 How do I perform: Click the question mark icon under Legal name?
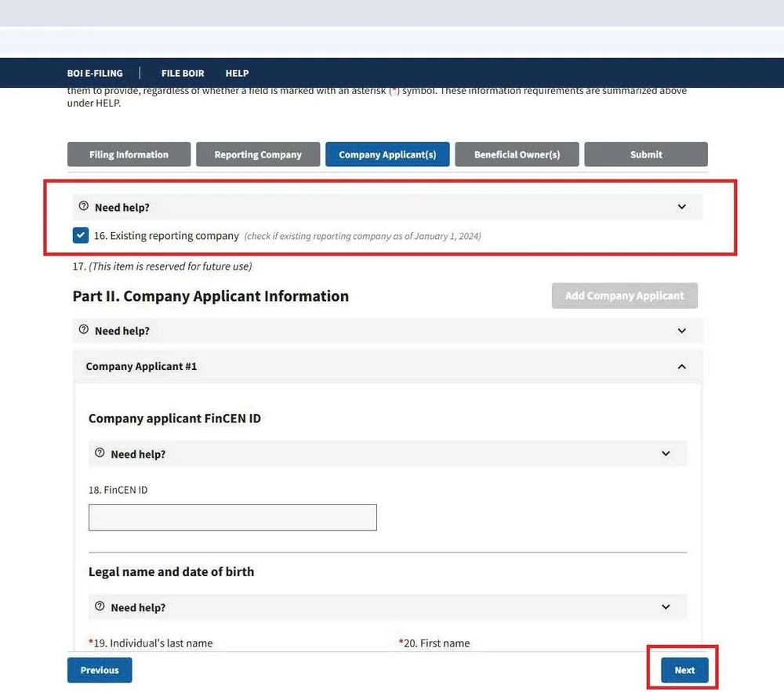coord(100,607)
